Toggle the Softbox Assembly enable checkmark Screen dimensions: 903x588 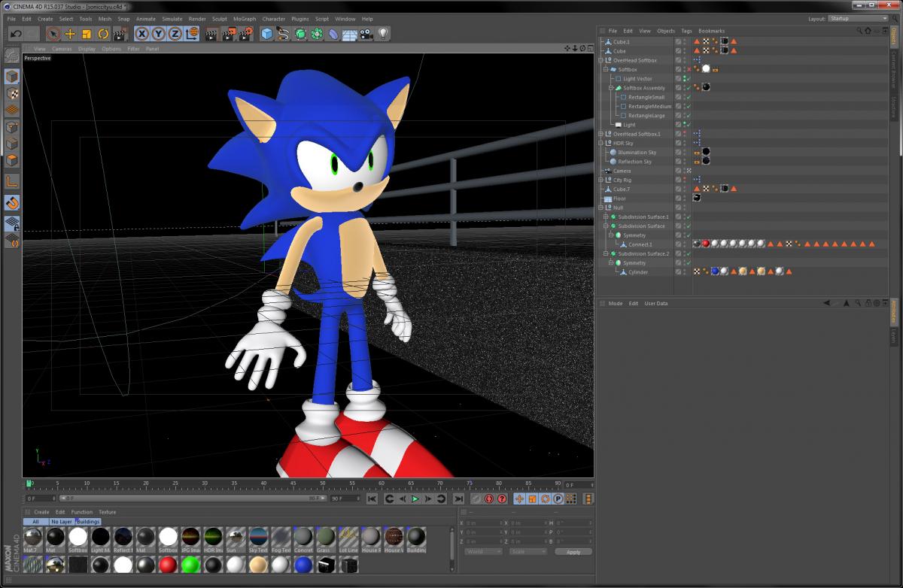pyautogui.click(x=689, y=88)
